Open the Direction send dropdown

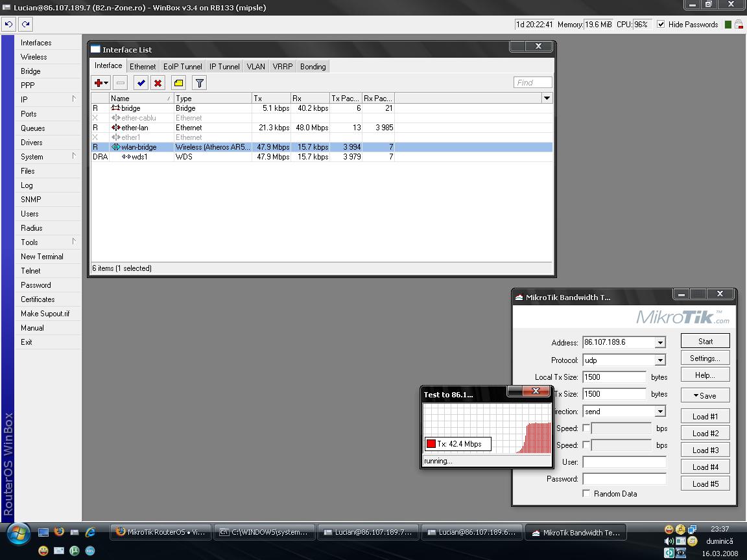coord(660,412)
